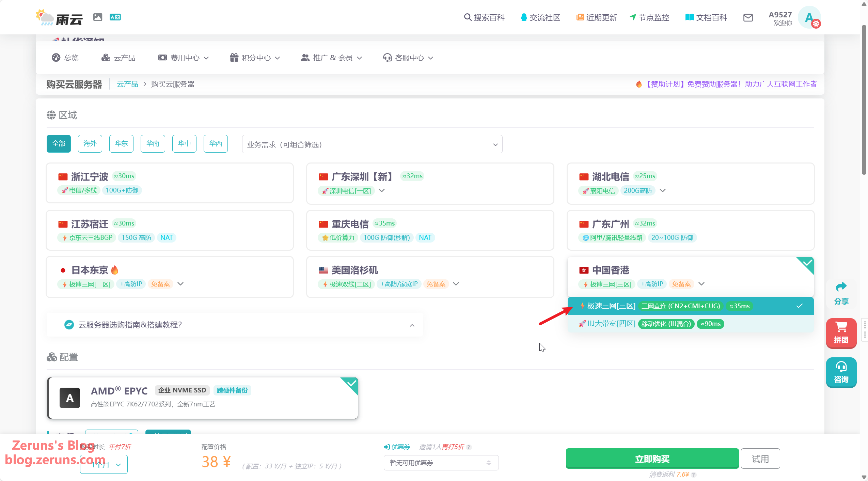This screenshot has height=481, width=868.
Task: Open the 云产品 navigation item
Action: point(119,58)
